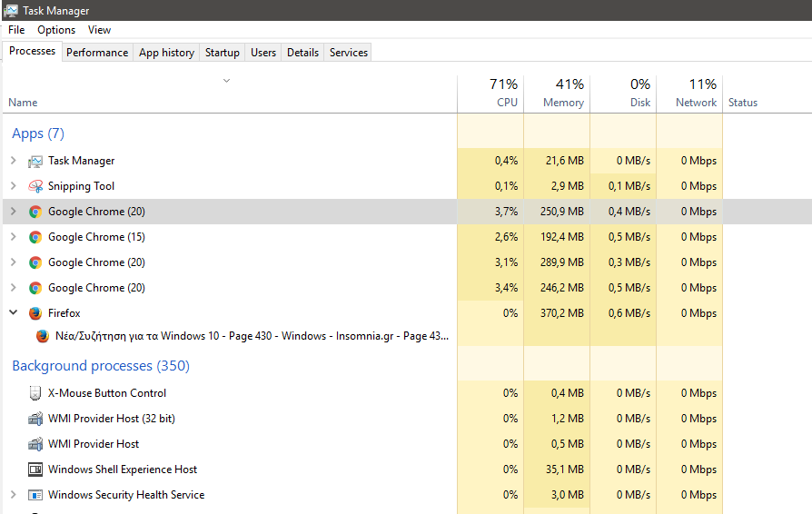The height and width of the screenshot is (514, 812).
Task: Open the View menu
Action: click(99, 30)
